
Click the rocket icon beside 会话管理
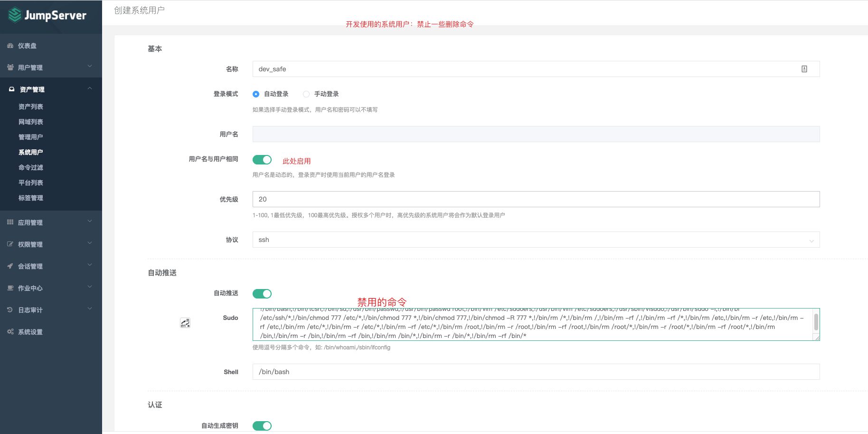10,266
